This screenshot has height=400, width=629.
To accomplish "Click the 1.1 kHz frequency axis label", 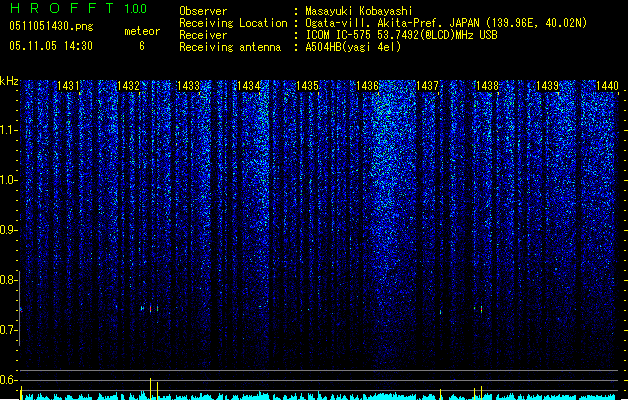I will (8, 130).
